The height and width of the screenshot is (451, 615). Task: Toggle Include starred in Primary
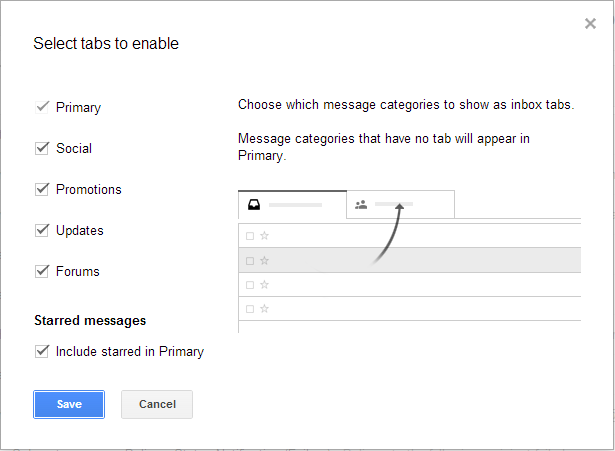(42, 351)
